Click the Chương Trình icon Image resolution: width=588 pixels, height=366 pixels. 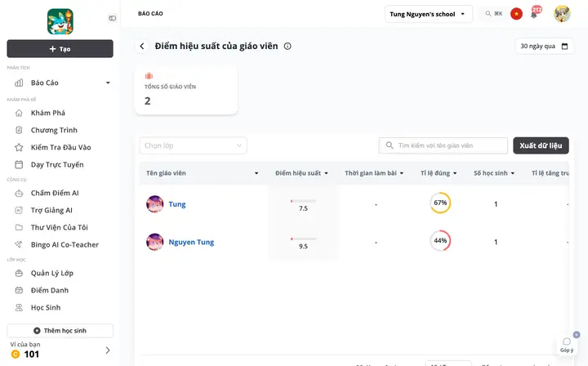coord(19,130)
